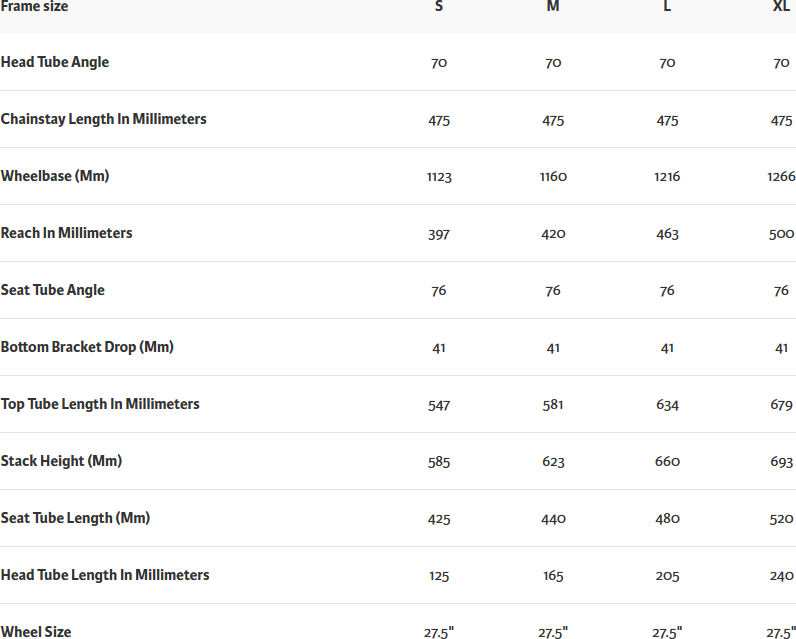Click the Head Tube Angle row label
Image resolution: width=796 pixels, height=639 pixels.
55,62
